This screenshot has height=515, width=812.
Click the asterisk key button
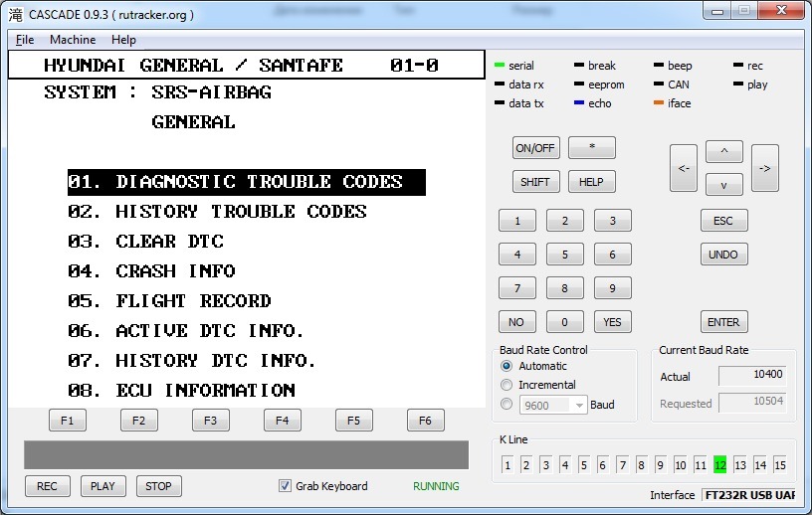pyautogui.click(x=591, y=148)
